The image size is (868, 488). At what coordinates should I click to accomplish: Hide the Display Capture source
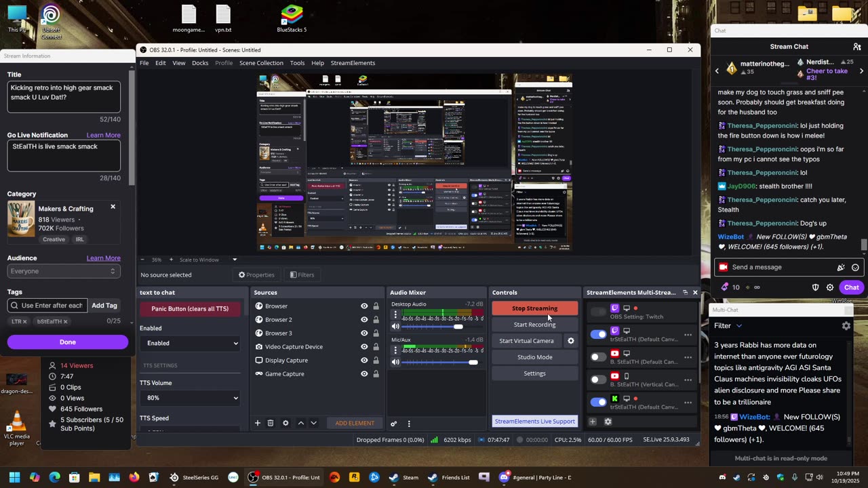(364, 361)
